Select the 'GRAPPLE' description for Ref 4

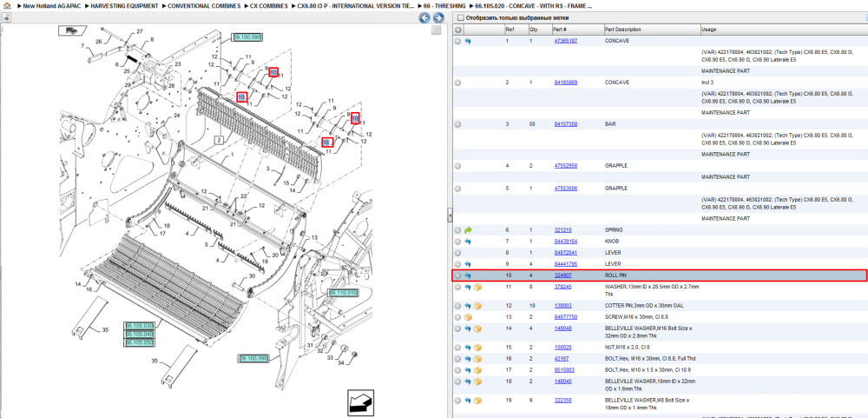pos(616,166)
